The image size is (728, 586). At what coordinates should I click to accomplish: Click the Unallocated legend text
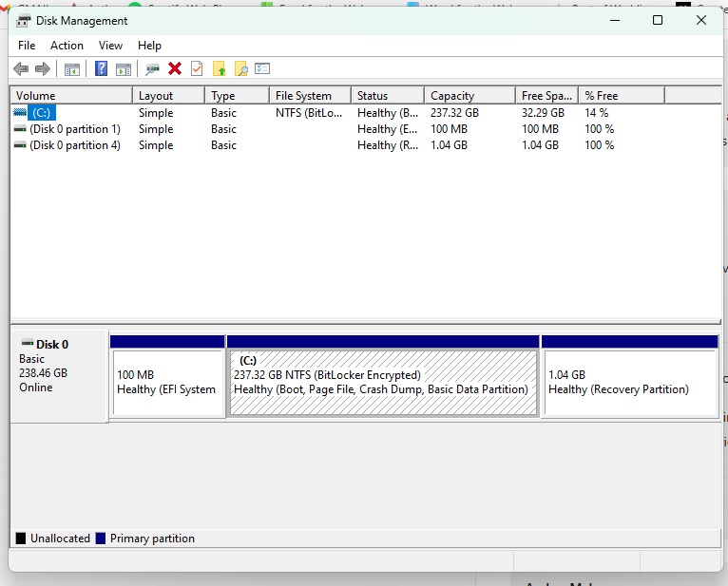61,539
